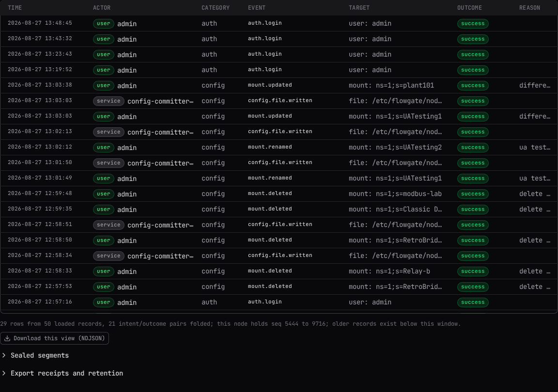Click the ACTOR column header
The width and height of the screenshot is (558, 392).
pyautogui.click(x=102, y=8)
